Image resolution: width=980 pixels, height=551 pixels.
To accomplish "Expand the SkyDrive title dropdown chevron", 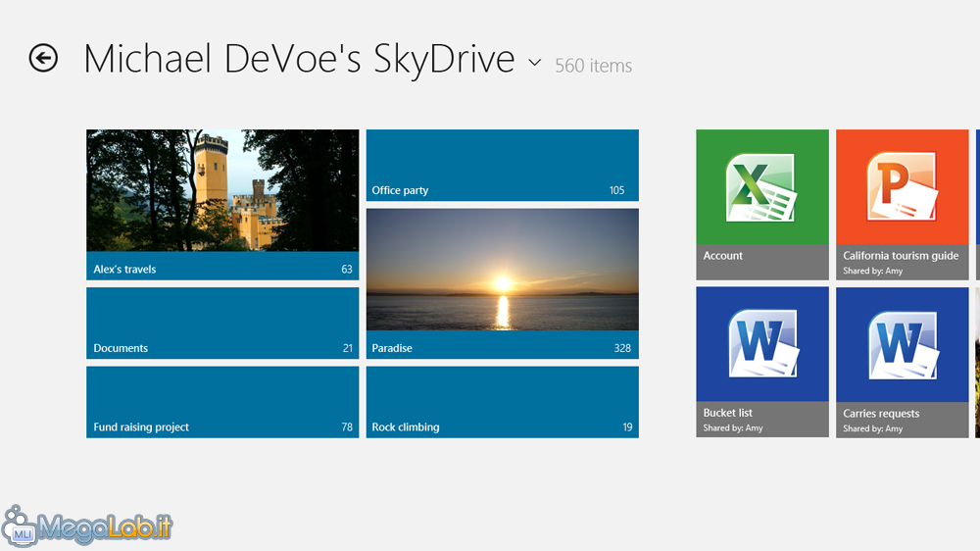I will (534, 63).
